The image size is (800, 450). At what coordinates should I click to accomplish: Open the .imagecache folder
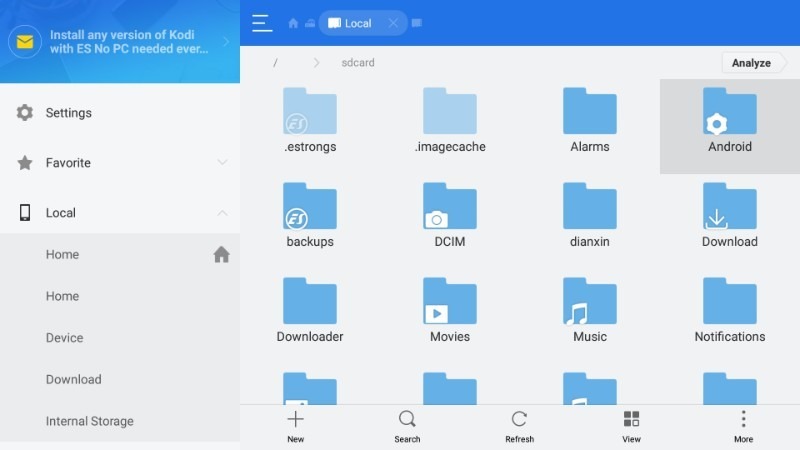coord(449,121)
